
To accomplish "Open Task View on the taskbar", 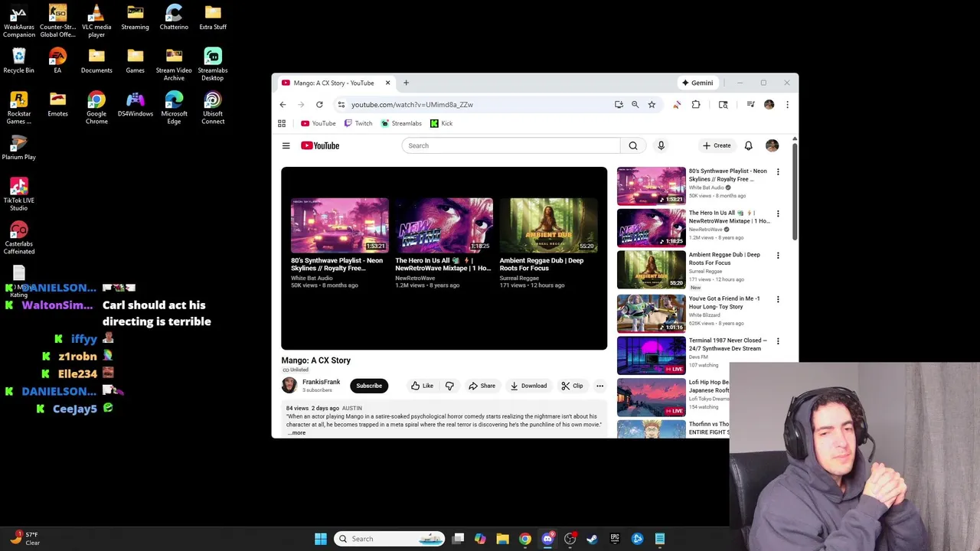I will coord(458,539).
